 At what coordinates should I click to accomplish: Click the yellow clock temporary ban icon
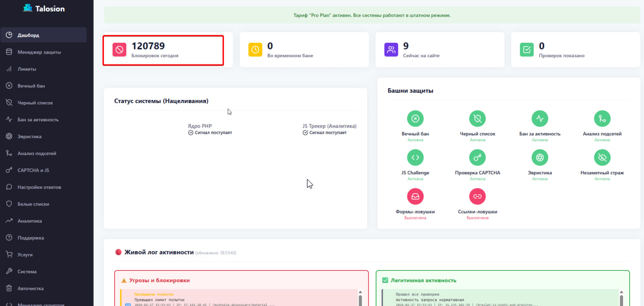point(255,49)
